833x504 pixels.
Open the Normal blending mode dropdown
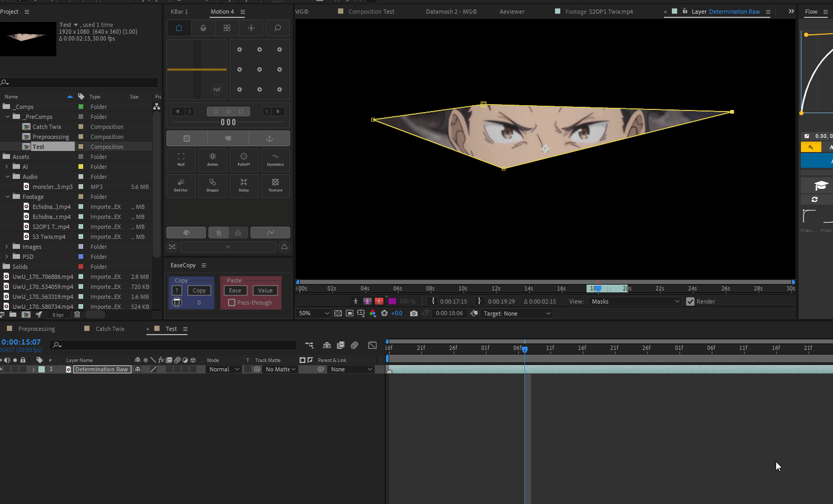pos(224,369)
